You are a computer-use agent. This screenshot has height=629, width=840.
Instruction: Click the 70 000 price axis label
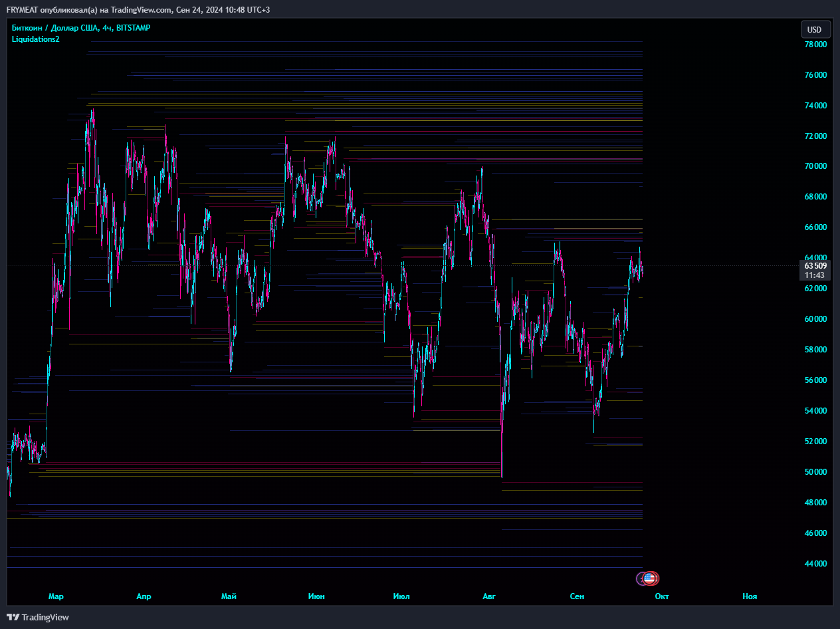(x=815, y=166)
